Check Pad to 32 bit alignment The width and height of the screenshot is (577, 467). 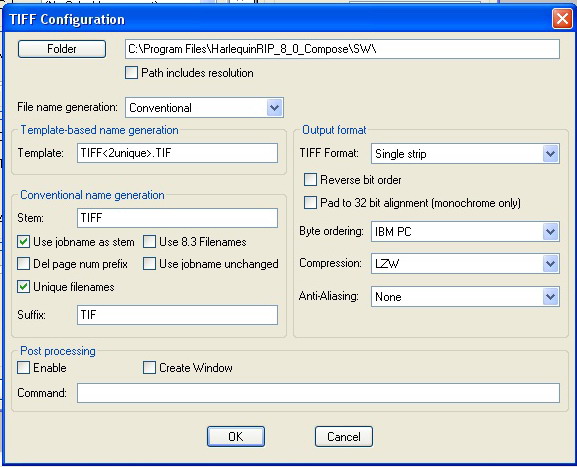(310, 202)
